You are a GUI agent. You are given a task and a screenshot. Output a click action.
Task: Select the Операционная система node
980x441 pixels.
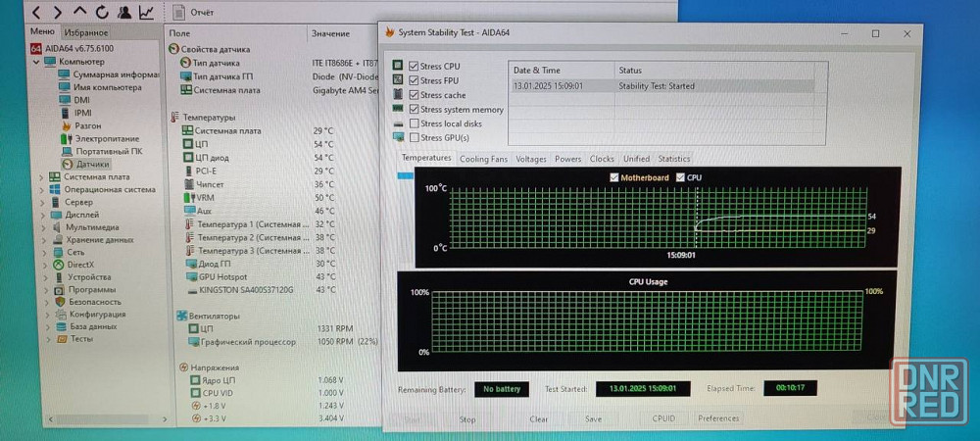pyautogui.click(x=110, y=189)
